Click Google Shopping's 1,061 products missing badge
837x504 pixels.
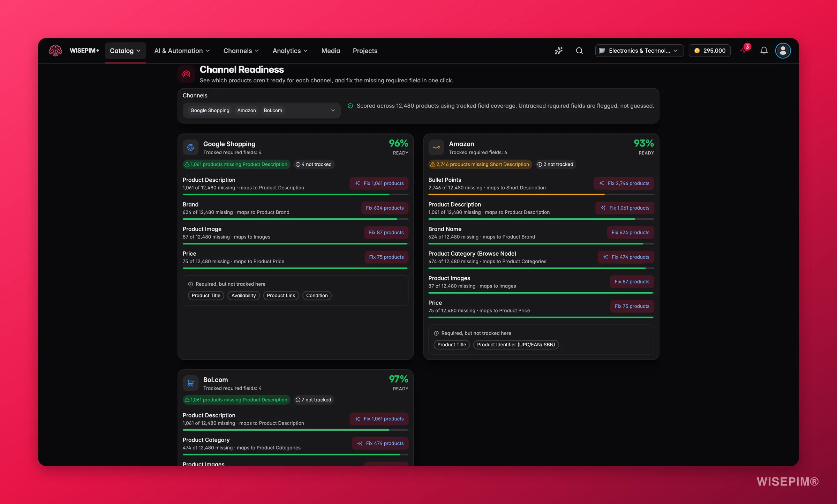click(236, 164)
